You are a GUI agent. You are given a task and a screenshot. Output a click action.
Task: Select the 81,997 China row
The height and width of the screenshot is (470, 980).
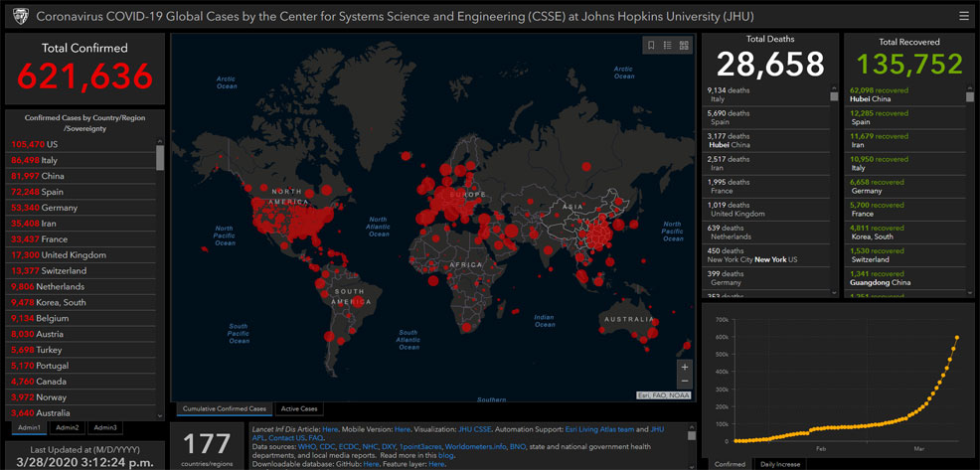81,176
